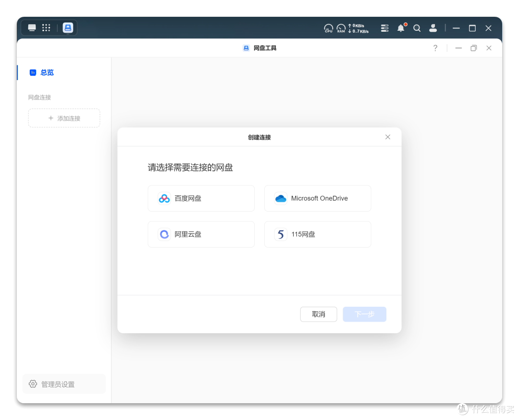The width and height of the screenshot is (519, 420).
Task: Maximize the 网盘工具 window
Action: [474, 48]
